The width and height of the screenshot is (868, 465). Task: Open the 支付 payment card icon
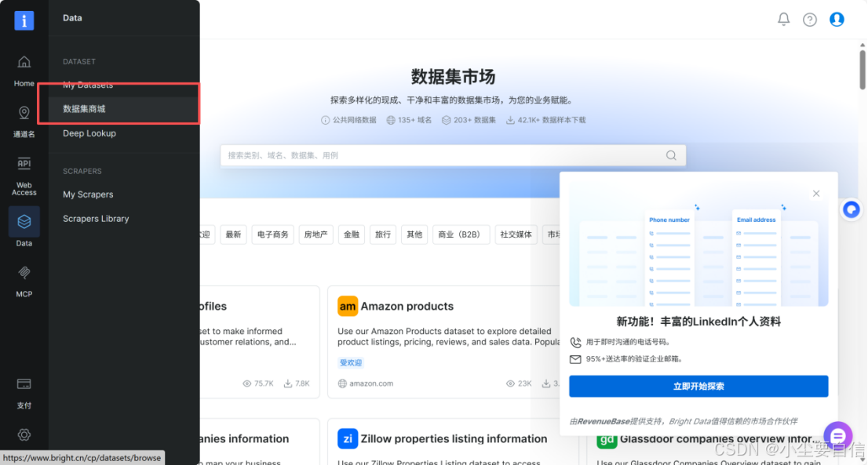point(24,383)
